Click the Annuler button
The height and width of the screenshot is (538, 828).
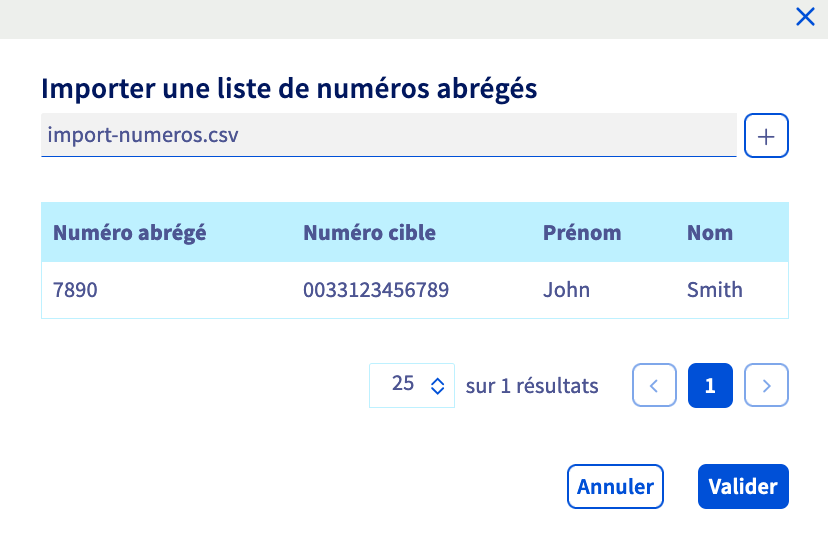(x=615, y=487)
